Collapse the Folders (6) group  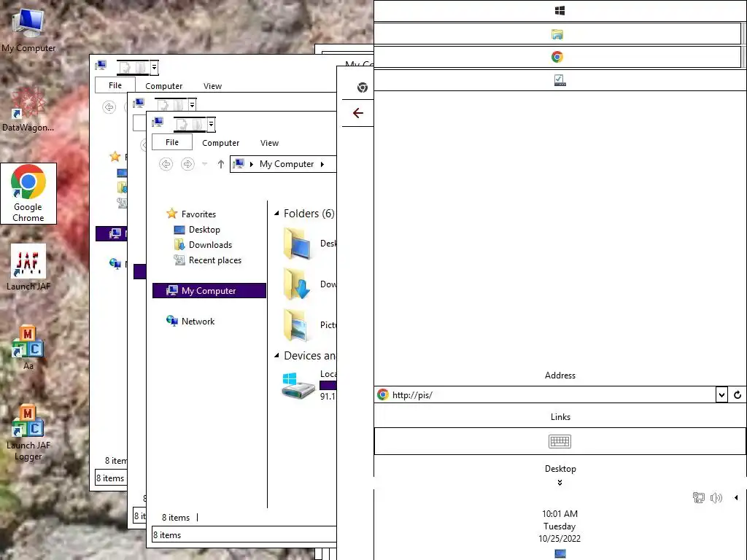coord(276,214)
